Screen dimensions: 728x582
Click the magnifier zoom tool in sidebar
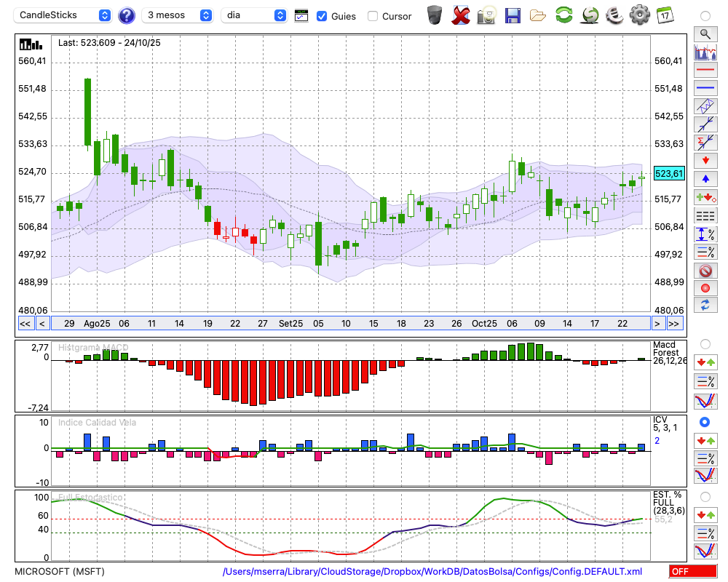pos(705,33)
